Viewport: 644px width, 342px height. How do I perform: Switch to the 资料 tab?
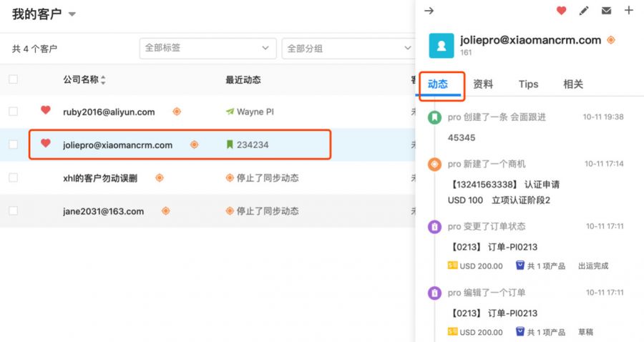(x=483, y=84)
